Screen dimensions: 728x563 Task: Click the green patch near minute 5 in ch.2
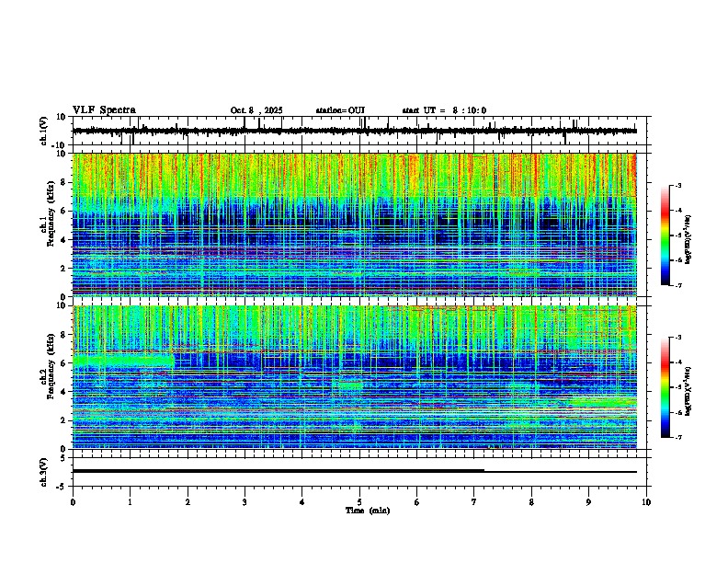[350, 385]
